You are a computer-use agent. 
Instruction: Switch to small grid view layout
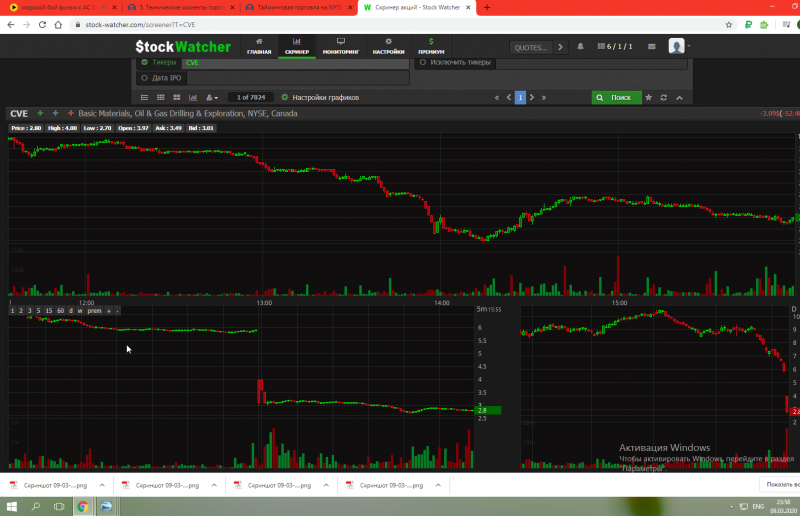[x=161, y=97]
